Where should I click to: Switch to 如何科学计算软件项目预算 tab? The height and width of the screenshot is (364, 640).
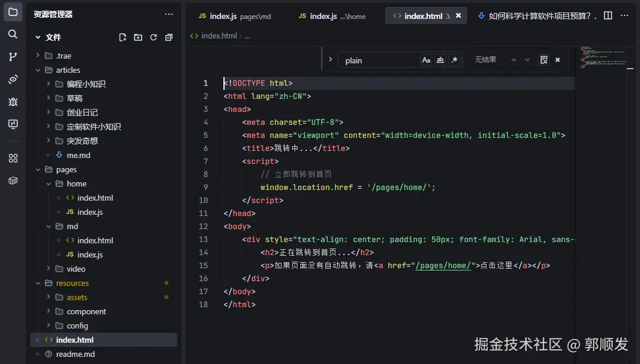(x=537, y=16)
